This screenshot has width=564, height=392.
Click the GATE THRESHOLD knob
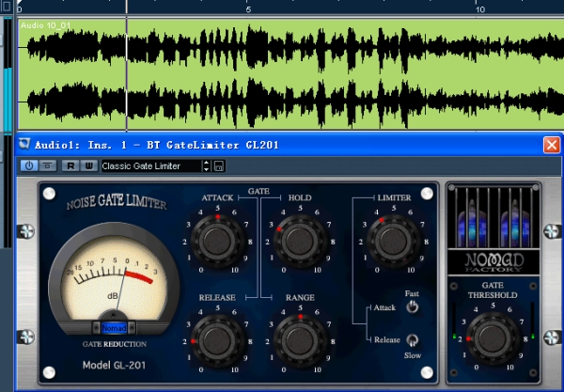[x=493, y=338]
